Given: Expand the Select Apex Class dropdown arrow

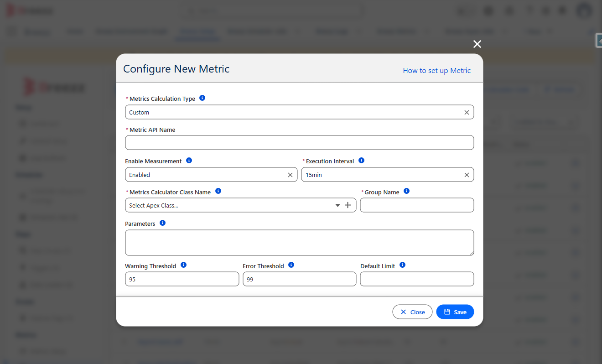Looking at the screenshot, I should click(x=337, y=205).
